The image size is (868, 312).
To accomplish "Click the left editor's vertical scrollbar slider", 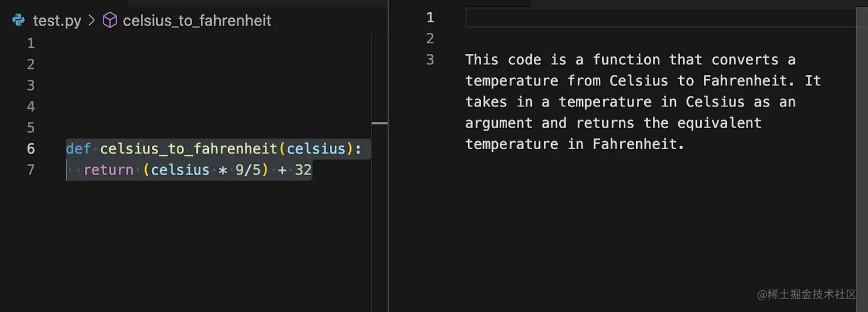I will 379,123.
